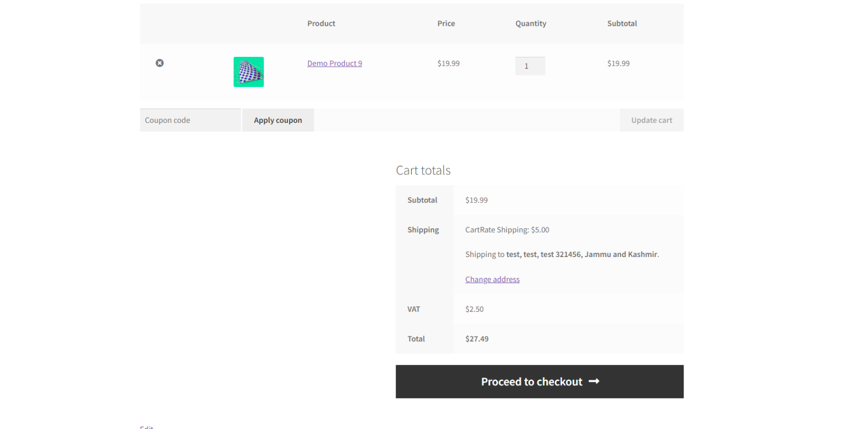Focus the quantity input box
Viewport: 868px width, 429px height.
point(530,66)
